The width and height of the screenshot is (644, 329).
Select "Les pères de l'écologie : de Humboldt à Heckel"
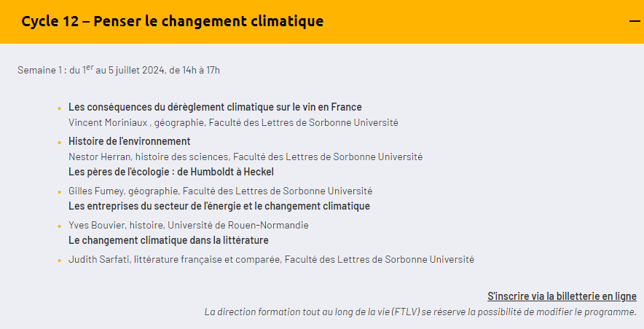[171, 172]
